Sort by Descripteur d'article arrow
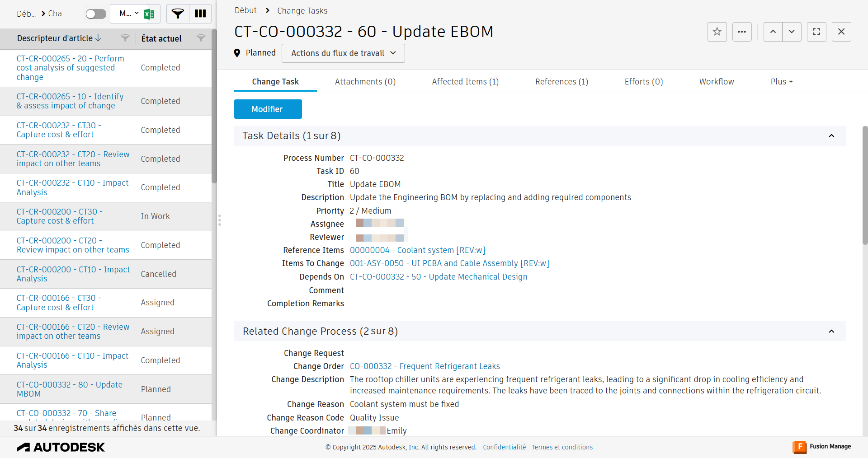Screen dimensions: 868x458 tap(98, 38)
